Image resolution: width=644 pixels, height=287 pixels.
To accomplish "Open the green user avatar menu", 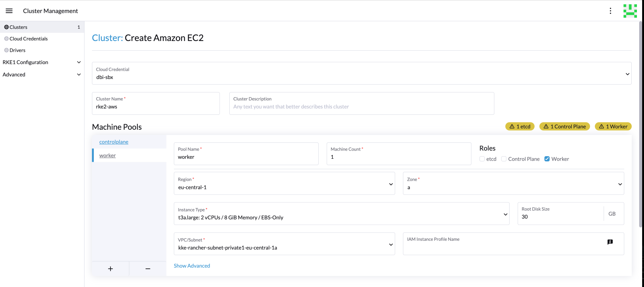I will 630,11.
